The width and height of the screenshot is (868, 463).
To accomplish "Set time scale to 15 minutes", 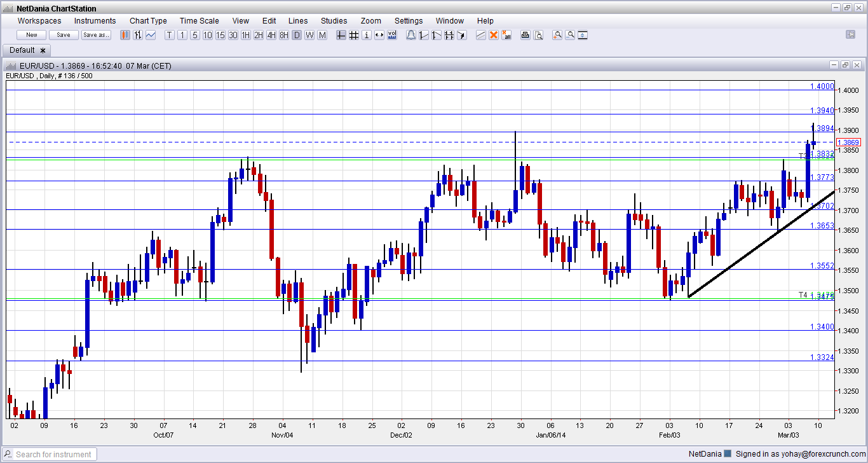I will (220, 35).
